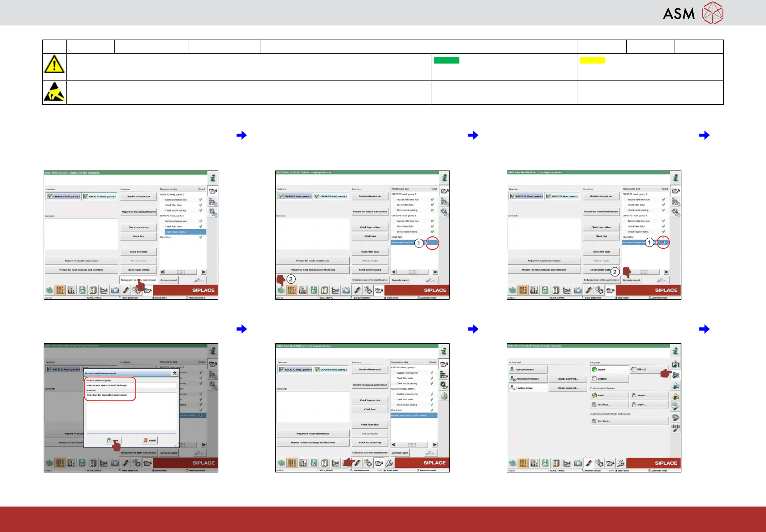
Task: Click the 'Check filter disks' button in the first screenshot
Action: click(x=139, y=252)
